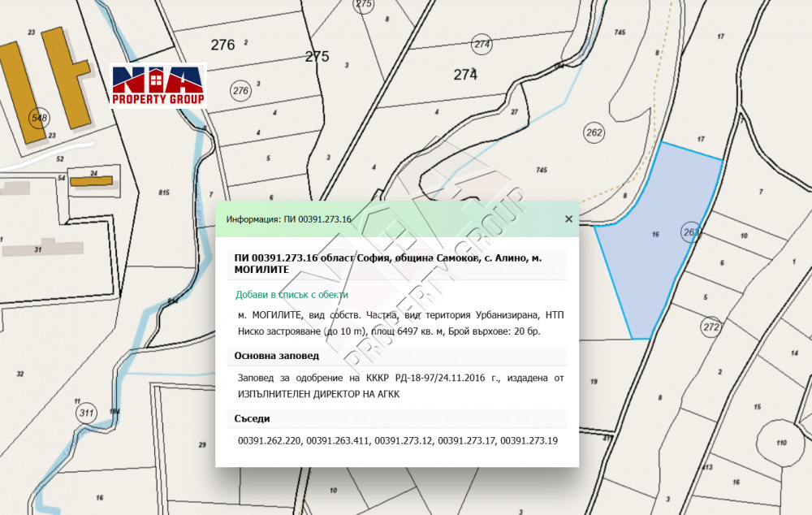Click the area value '6497 кв. м'
The width and height of the screenshot is (812, 515).
pos(421,331)
